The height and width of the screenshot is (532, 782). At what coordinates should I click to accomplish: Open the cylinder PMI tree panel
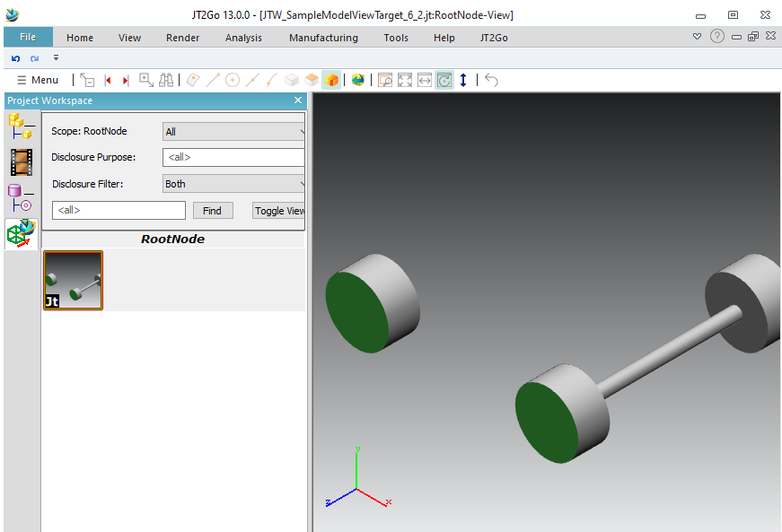pyautogui.click(x=21, y=197)
